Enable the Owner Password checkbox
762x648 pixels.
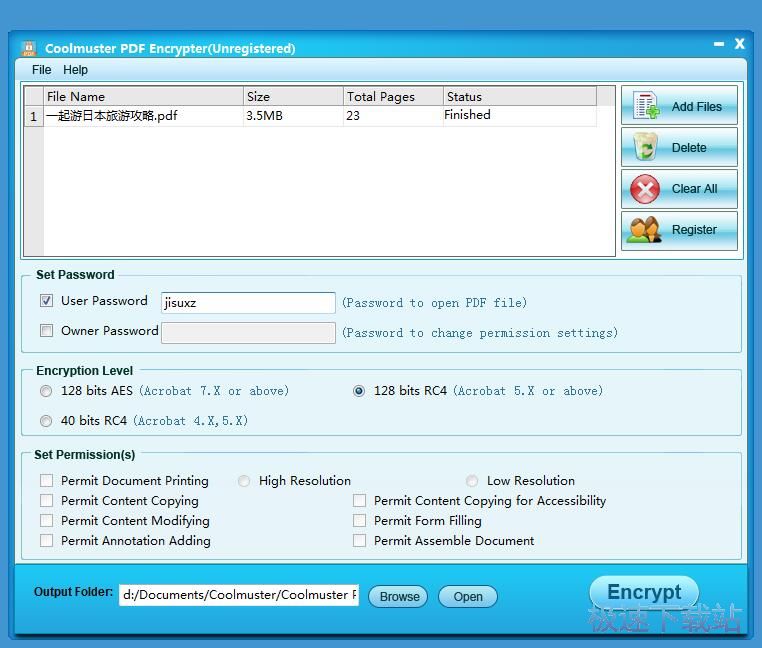coord(46,331)
